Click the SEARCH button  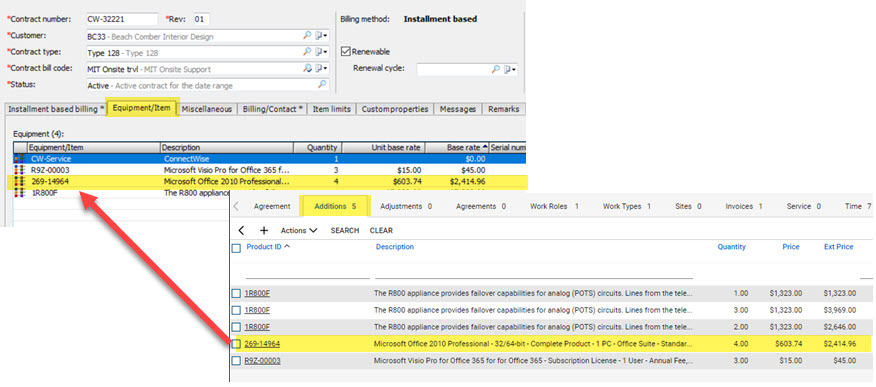coord(345,230)
